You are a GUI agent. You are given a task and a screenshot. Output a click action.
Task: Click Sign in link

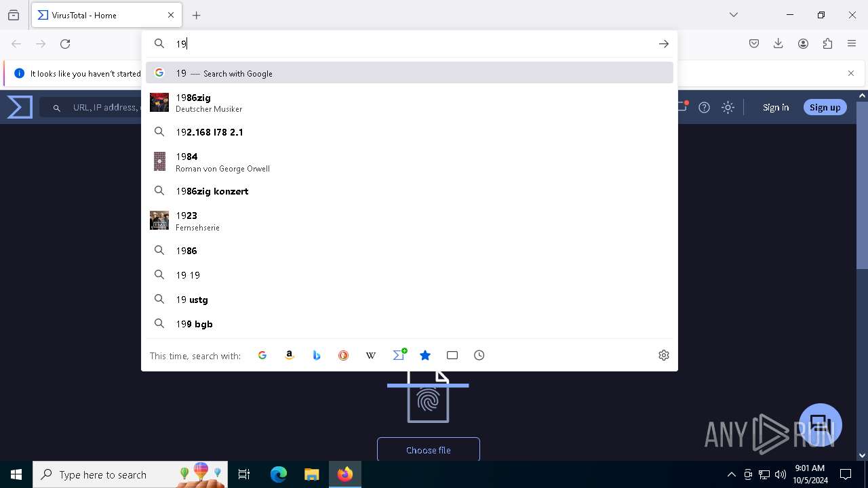(x=776, y=107)
